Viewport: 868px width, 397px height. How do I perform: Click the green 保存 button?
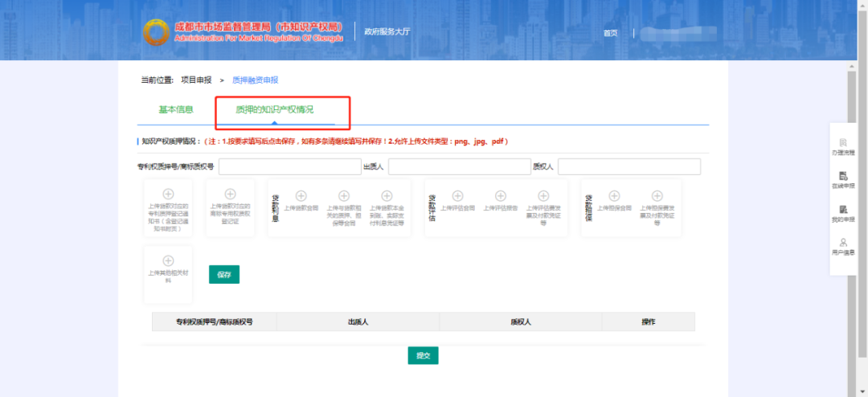(x=224, y=275)
